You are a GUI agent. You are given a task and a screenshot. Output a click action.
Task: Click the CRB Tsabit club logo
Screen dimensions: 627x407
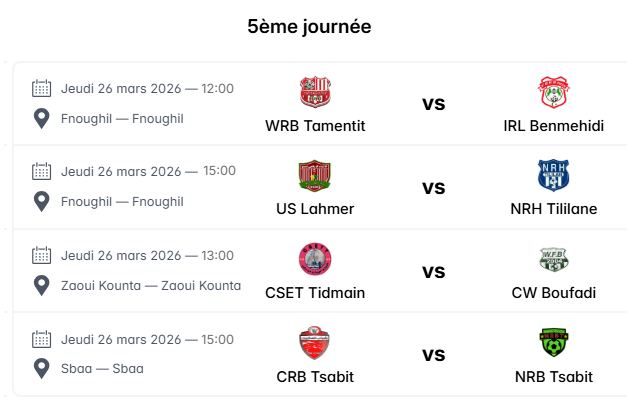click(x=315, y=343)
